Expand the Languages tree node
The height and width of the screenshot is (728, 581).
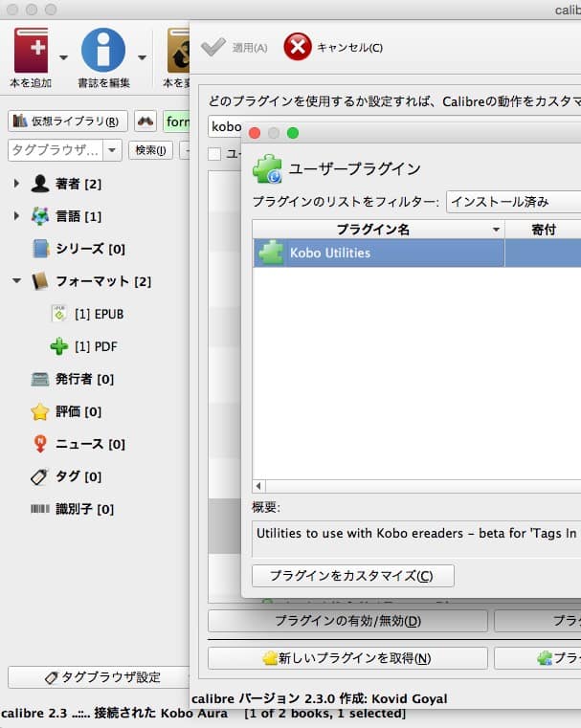coord(16,216)
